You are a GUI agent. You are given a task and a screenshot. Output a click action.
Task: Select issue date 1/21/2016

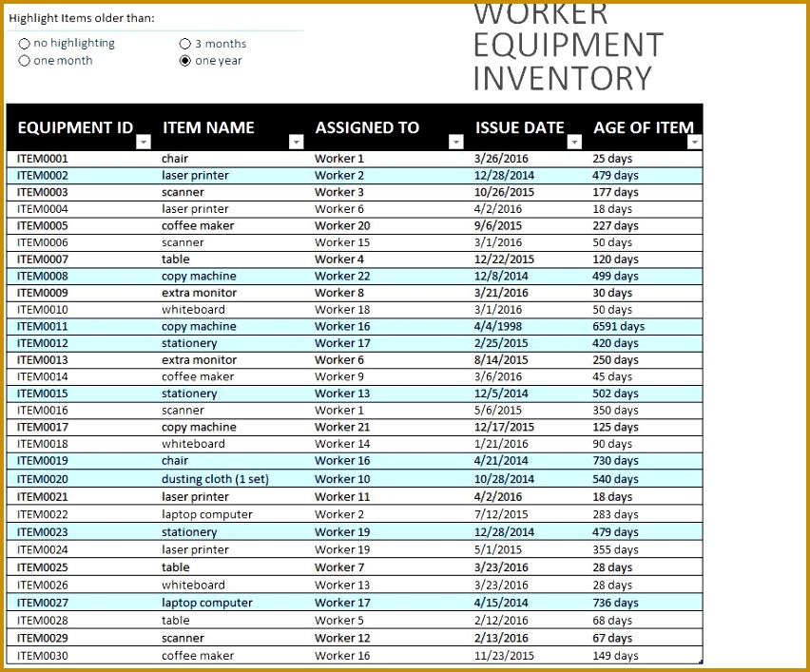501,444
